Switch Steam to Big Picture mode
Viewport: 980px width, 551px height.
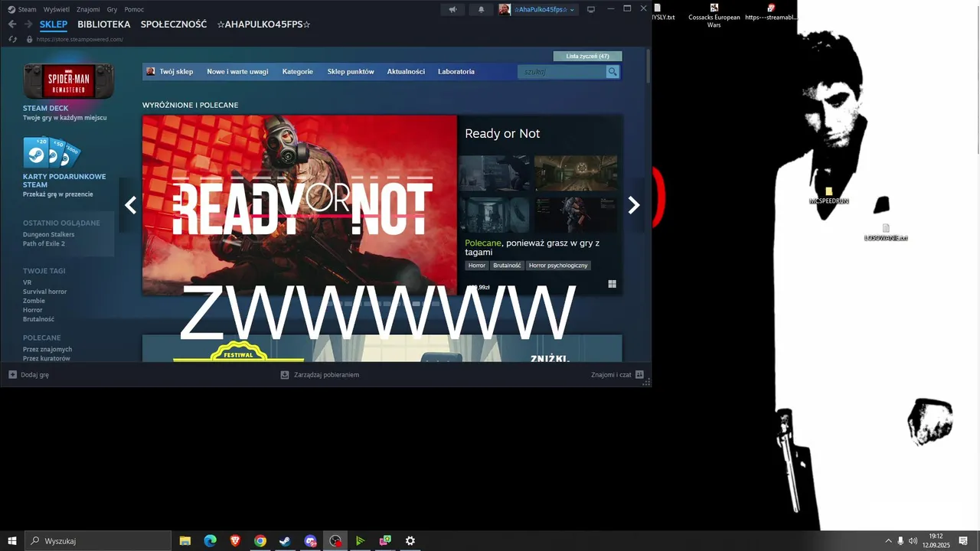(591, 9)
